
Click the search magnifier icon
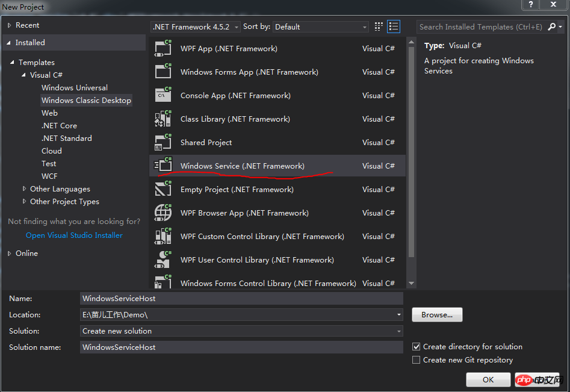pos(552,26)
